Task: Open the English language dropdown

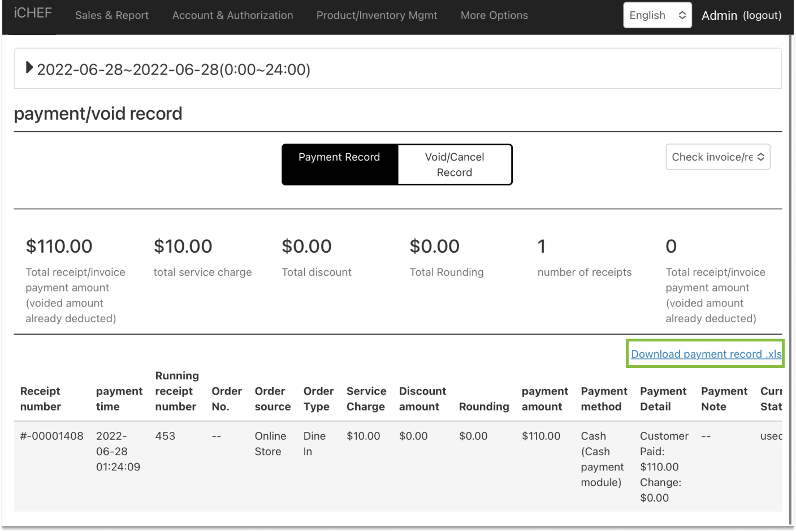Action: point(657,15)
